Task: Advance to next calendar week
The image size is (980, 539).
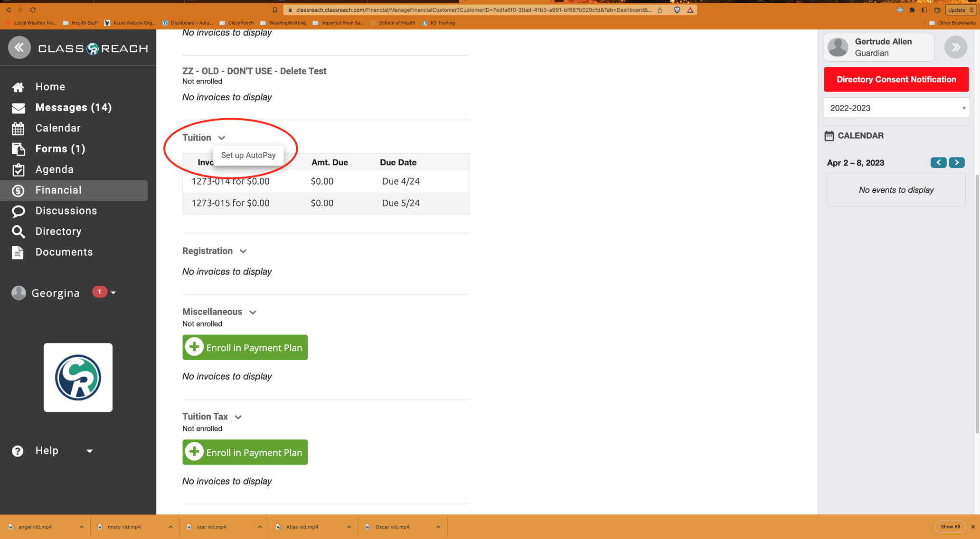Action: 956,163
